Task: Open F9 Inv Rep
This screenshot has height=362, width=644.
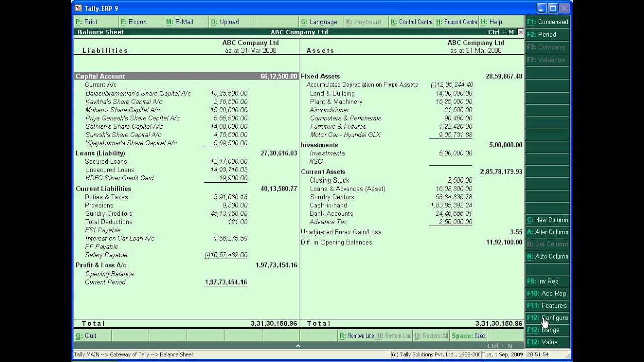Action: [x=547, y=281]
